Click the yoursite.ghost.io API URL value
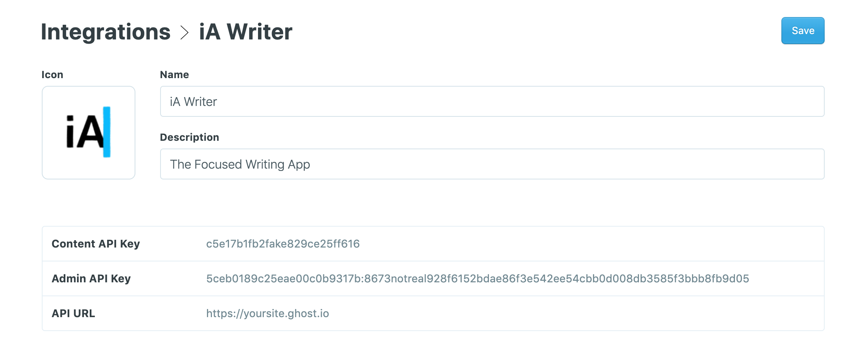The image size is (868, 362). [267, 313]
